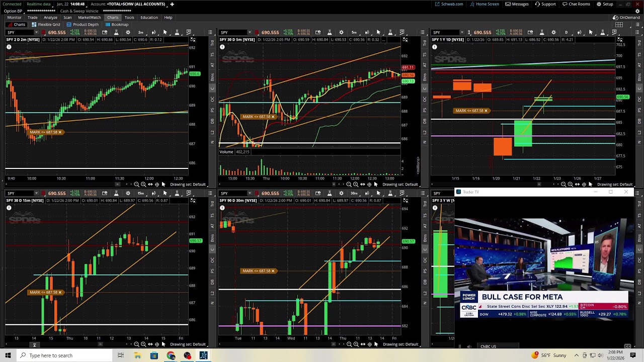Switch to the Trade tab
This screenshot has height=362, width=644.
pos(33,18)
